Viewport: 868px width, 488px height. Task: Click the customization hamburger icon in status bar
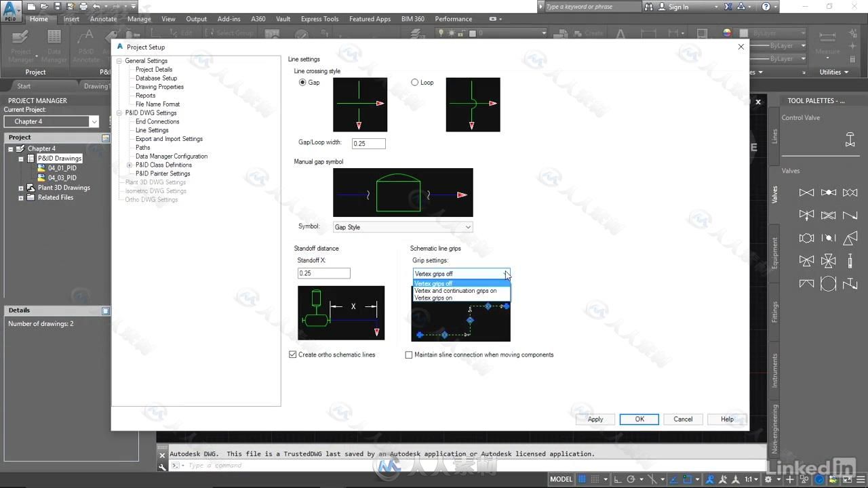point(861,479)
